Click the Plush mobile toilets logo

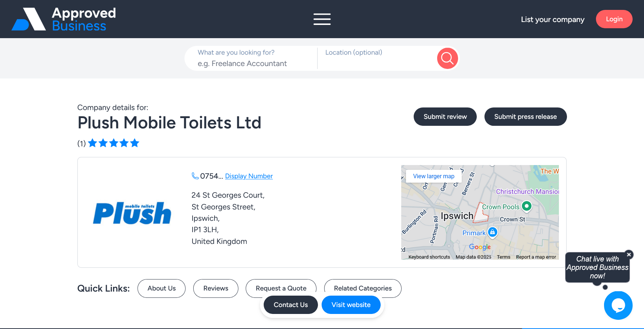[x=132, y=213]
